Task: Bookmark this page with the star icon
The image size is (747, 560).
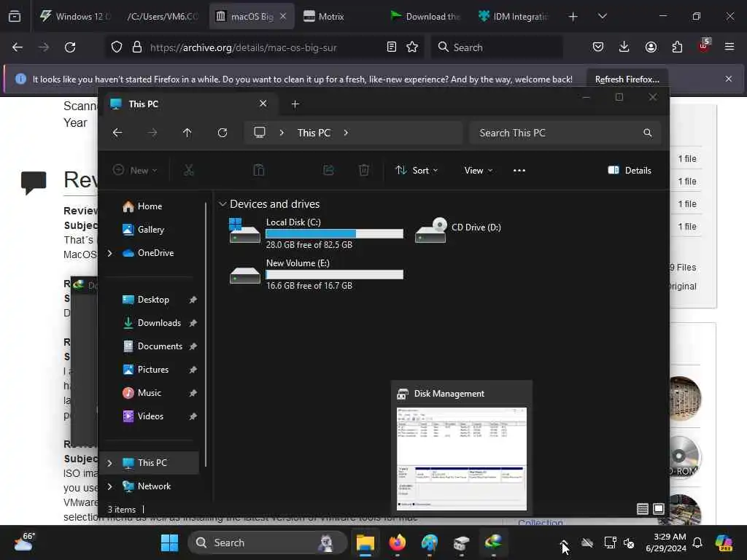Action: coord(412,47)
